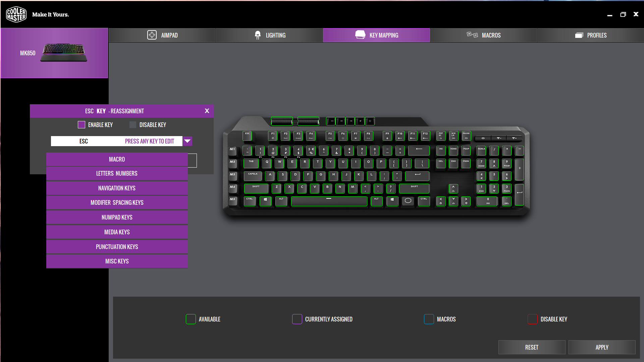Expand the Media Keys category
Viewport: 644px width, 362px height.
coord(117,232)
